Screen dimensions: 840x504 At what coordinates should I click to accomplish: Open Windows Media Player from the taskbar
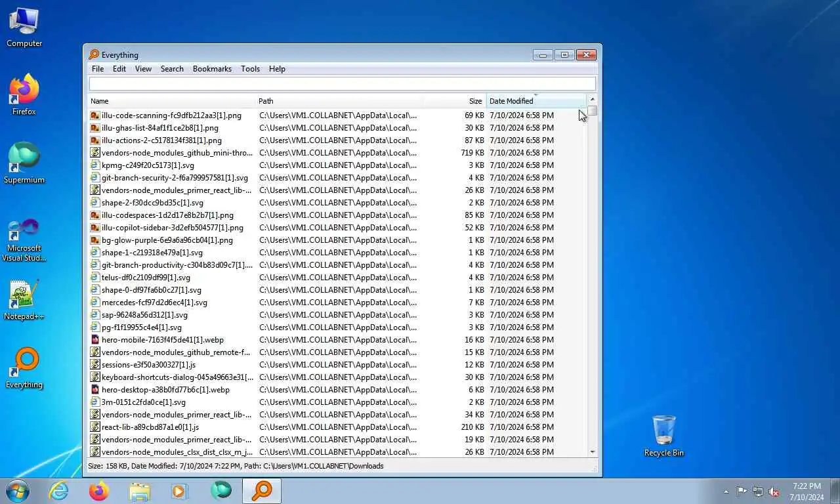pos(180,491)
